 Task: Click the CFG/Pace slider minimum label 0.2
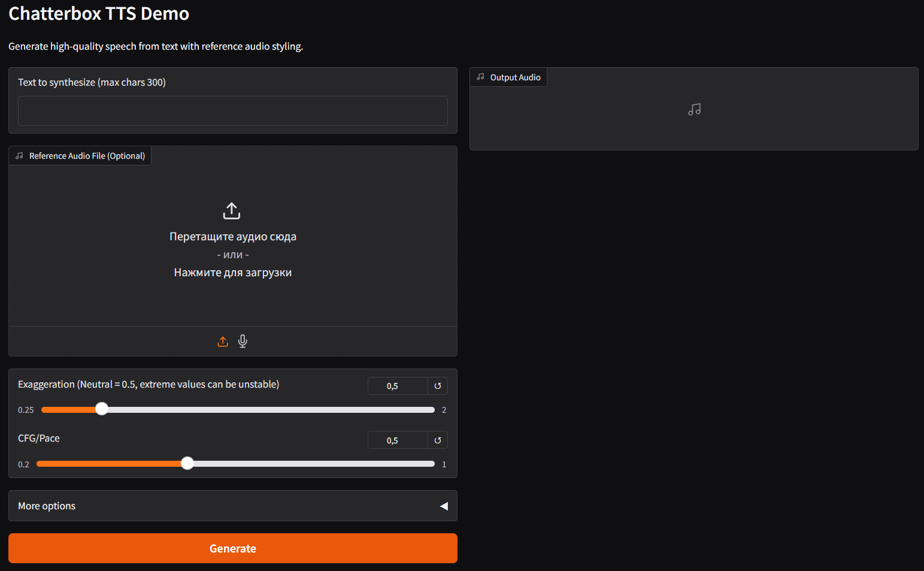coord(23,464)
